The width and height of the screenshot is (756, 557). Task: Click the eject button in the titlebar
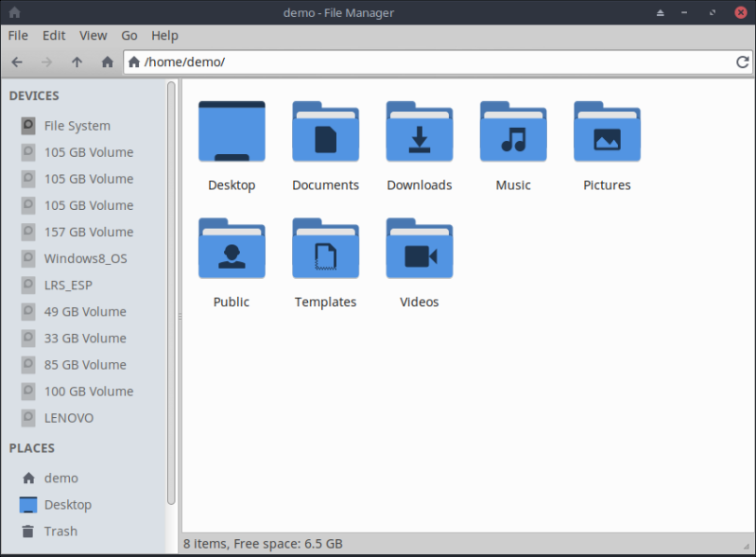coord(660,12)
